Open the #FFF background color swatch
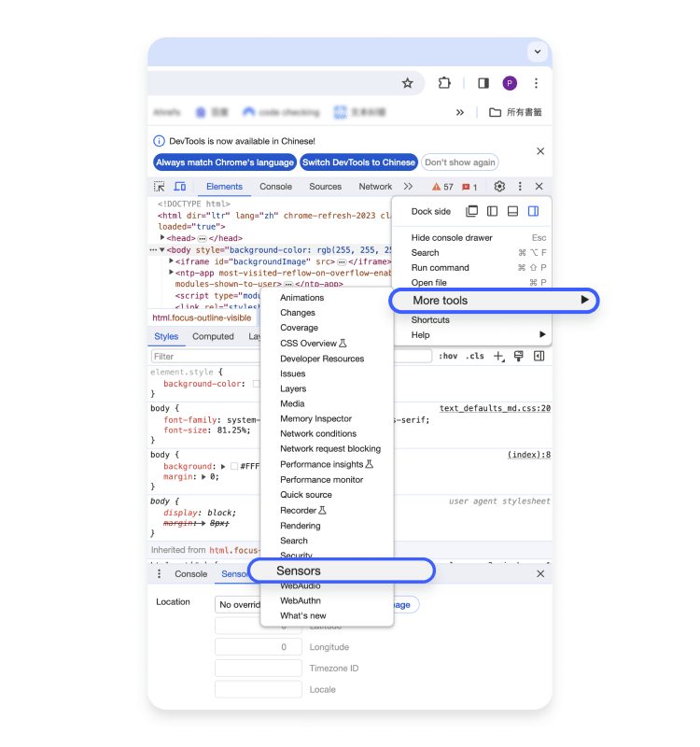The width and height of the screenshot is (700, 747). click(234, 466)
